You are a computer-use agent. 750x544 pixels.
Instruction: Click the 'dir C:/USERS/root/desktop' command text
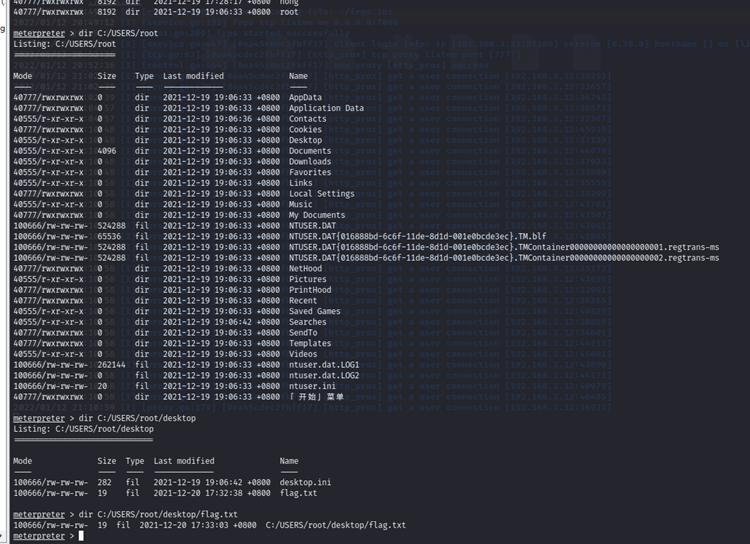[137, 418]
